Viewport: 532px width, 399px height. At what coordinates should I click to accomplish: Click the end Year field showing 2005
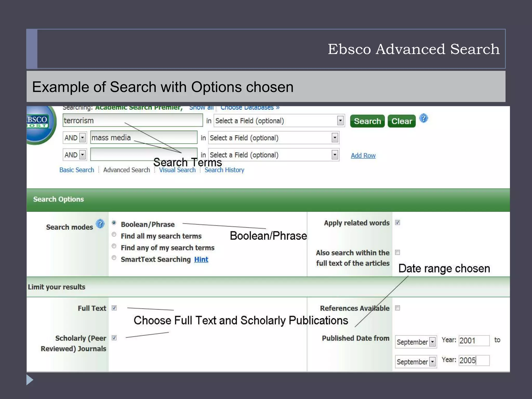pos(474,361)
